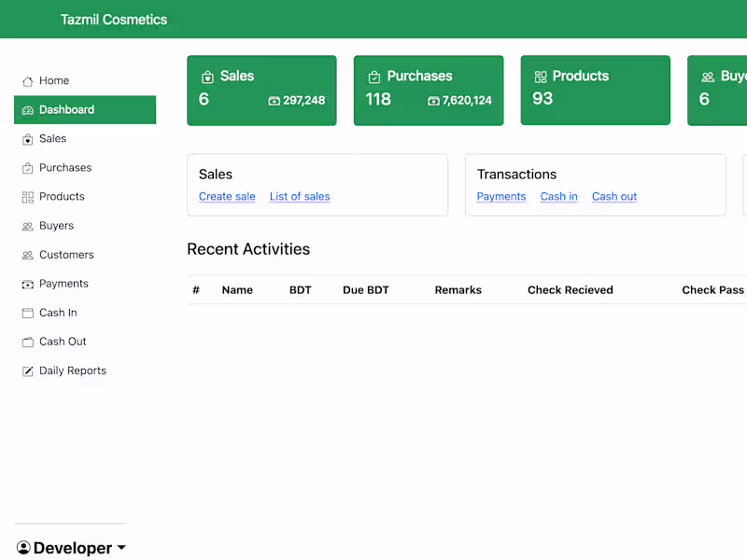
Task: Click the Products count 93
Action: coord(543,99)
